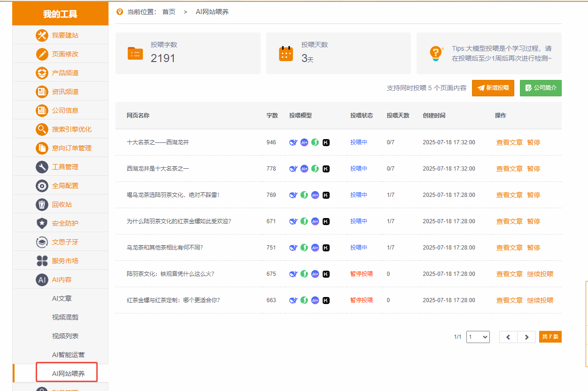The height and width of the screenshot is (391, 588).
Task: Click the AI网站喂养 breadcrumb text
Action: (x=212, y=12)
